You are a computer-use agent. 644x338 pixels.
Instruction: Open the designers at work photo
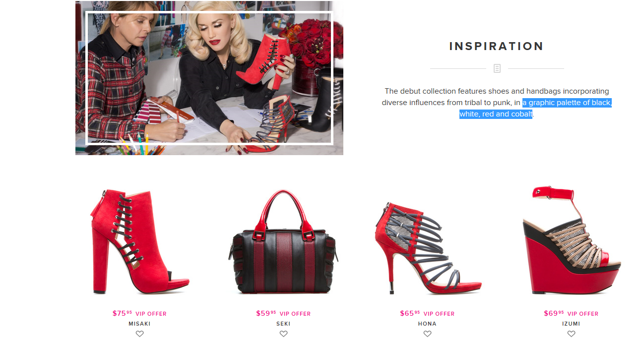[209, 78]
